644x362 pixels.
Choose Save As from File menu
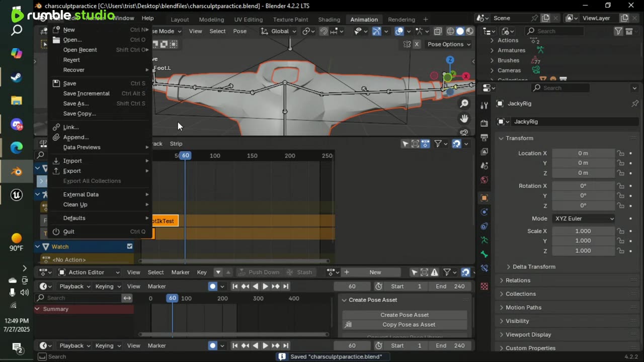click(76, 104)
